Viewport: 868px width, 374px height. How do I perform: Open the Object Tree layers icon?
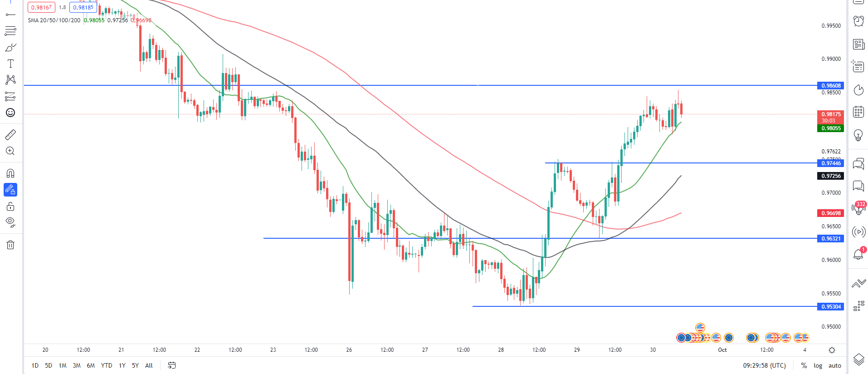click(858, 359)
